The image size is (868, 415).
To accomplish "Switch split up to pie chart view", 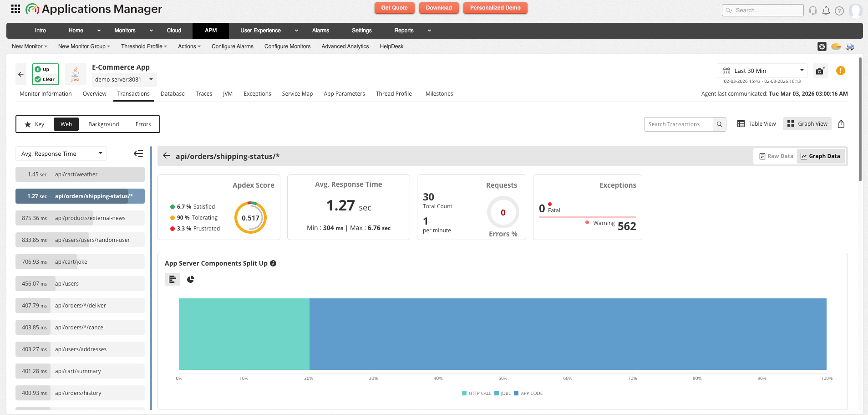I will 191,279.
